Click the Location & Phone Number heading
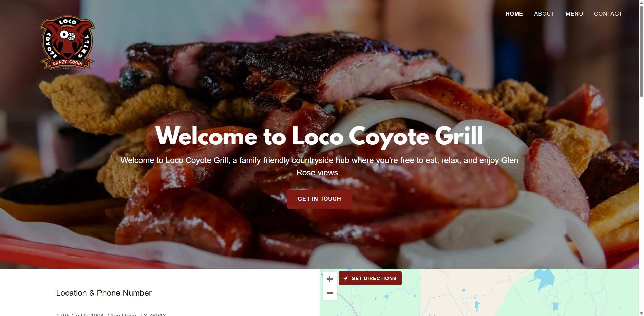 point(104,293)
